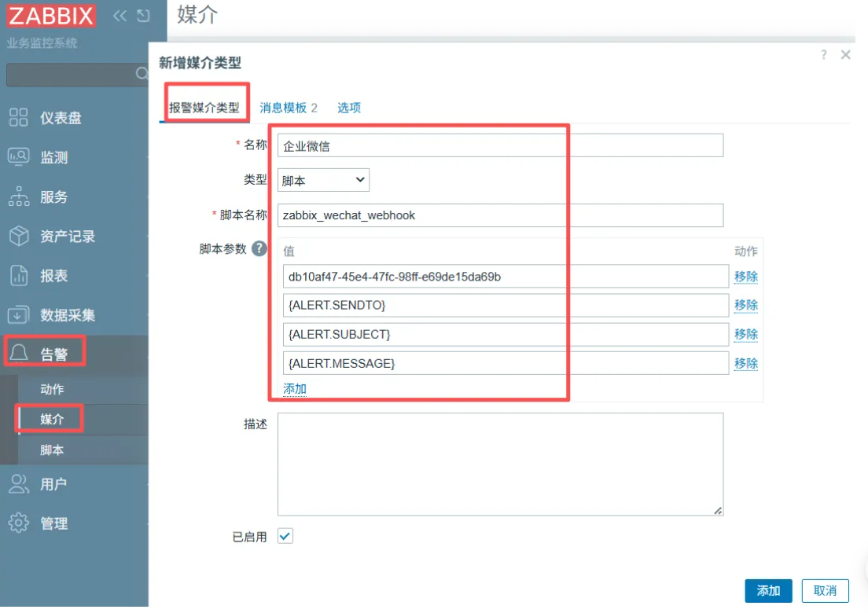Click the Services hierarchy icon
Image resolution: width=868 pixels, height=613 pixels.
18,196
